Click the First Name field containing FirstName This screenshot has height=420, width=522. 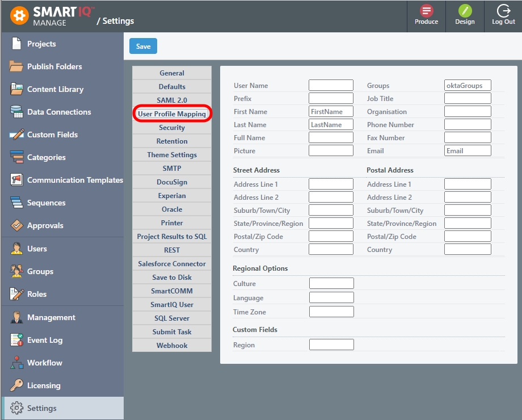(331, 111)
